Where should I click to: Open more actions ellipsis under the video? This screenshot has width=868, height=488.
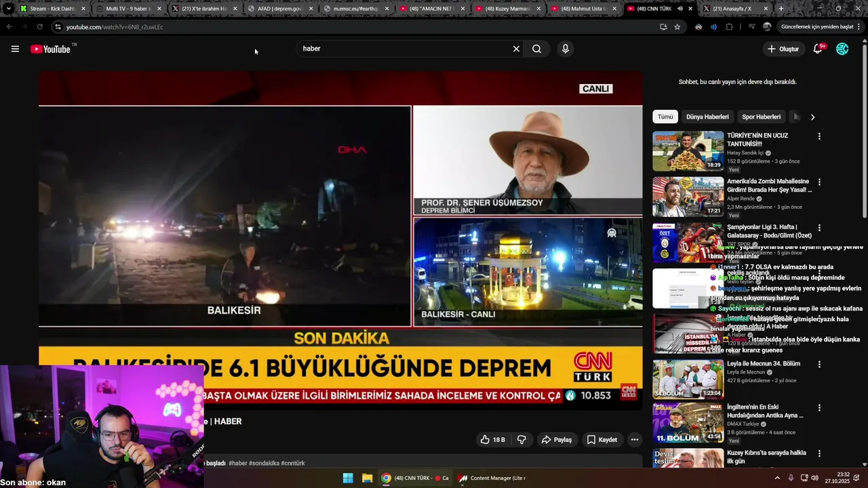pyautogui.click(x=635, y=439)
